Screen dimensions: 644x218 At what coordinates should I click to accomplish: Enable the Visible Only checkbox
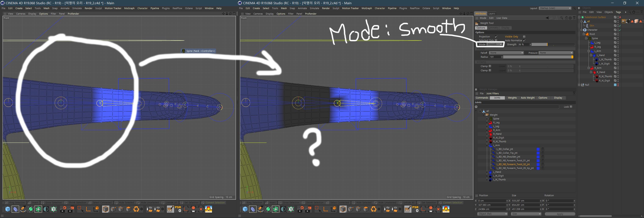(524, 37)
